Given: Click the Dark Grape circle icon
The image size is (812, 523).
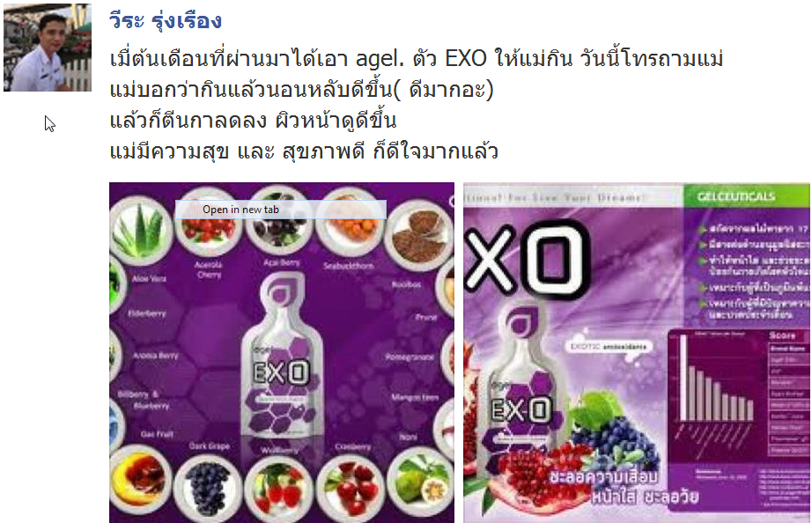Looking at the screenshot, I should (208, 489).
